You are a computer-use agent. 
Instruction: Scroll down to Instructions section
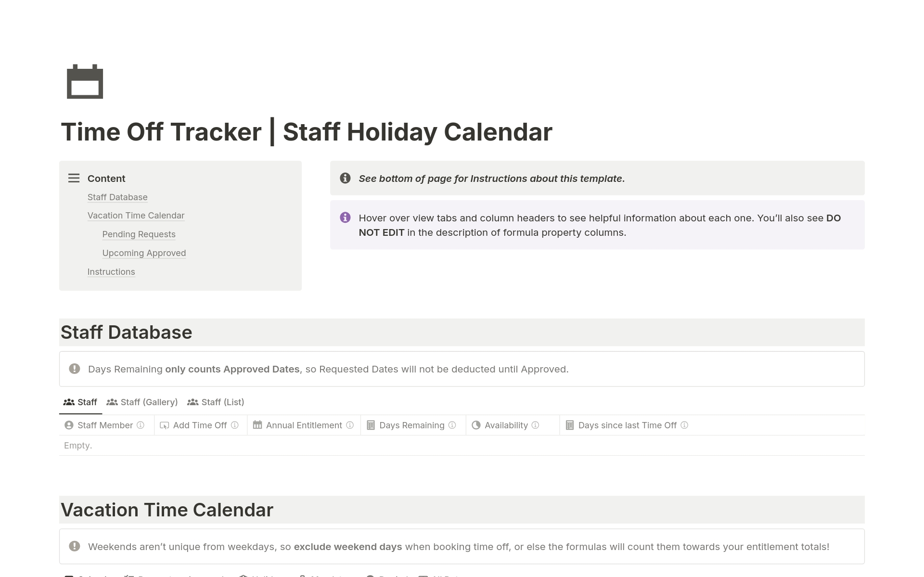tap(112, 271)
